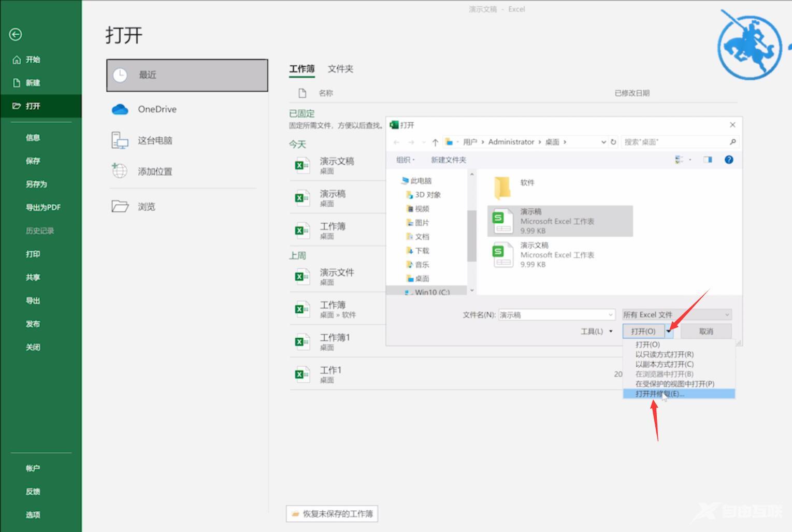792x532 pixels.
Task: Change the view layout icon
Action: [x=679, y=160]
